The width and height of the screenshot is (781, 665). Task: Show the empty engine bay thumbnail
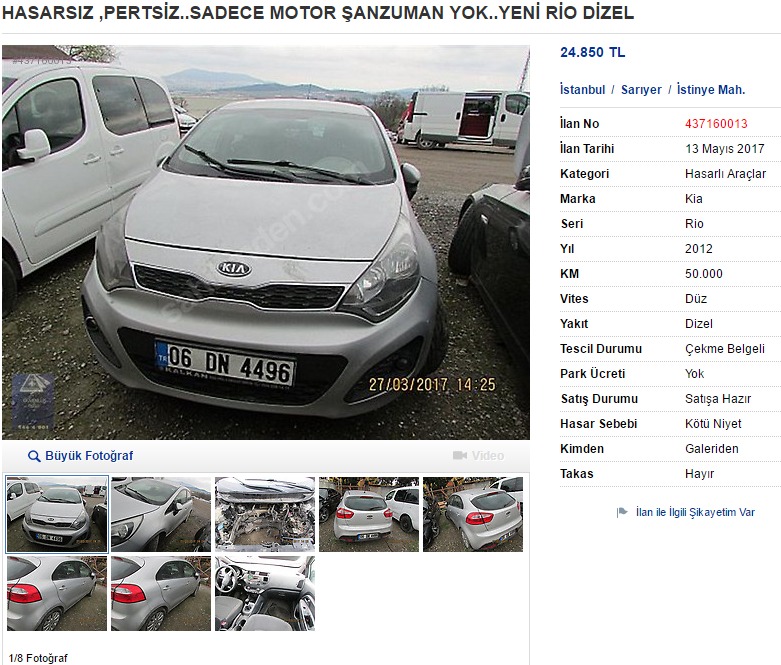(265, 514)
